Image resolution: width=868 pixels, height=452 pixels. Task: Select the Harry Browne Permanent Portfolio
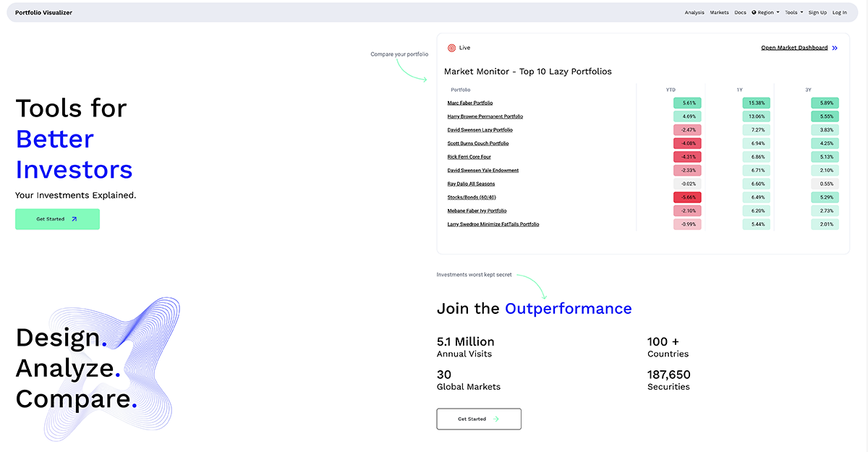click(485, 116)
